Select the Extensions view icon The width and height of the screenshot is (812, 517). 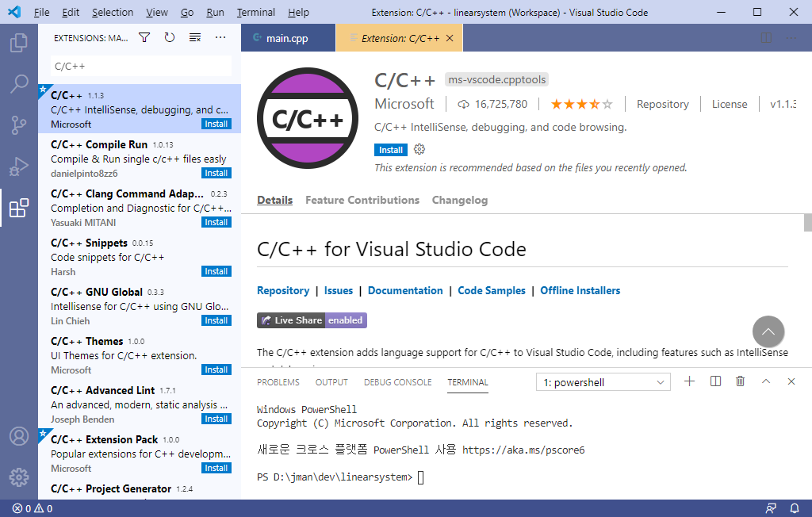[x=19, y=208]
